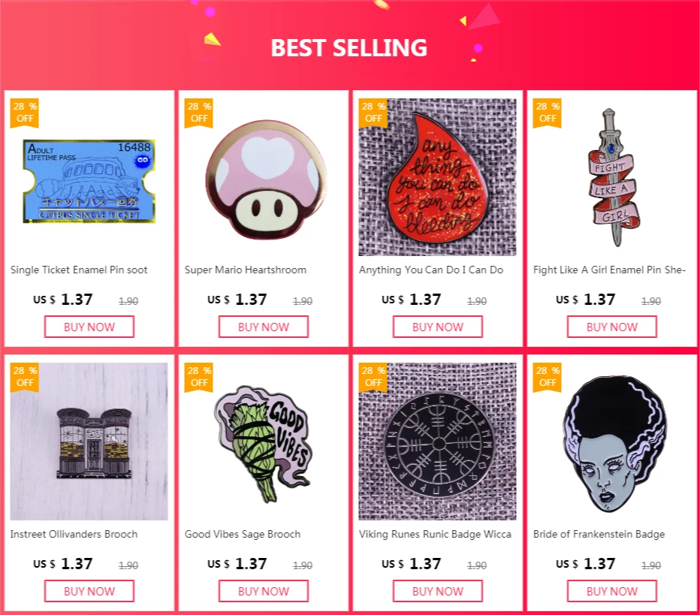Open the Ollivanders shop brooch image
The height and width of the screenshot is (615, 700).
click(89, 442)
